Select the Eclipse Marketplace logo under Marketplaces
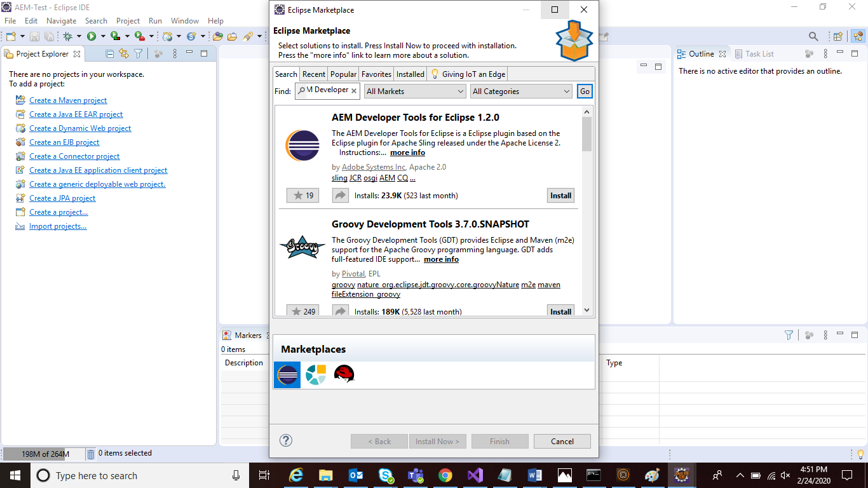The height and width of the screenshot is (488, 868). click(287, 375)
